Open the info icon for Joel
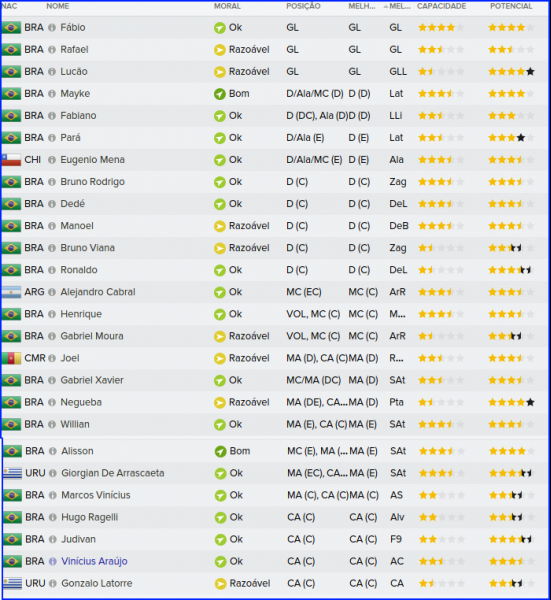Screen dimensions: 551x600 (x=52, y=359)
